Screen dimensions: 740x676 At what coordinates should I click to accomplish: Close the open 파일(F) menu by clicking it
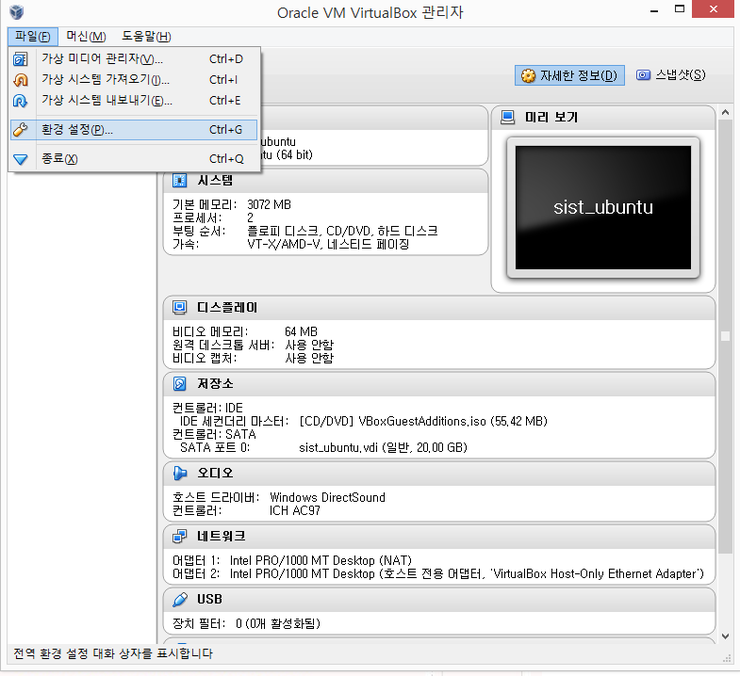[x=32, y=37]
